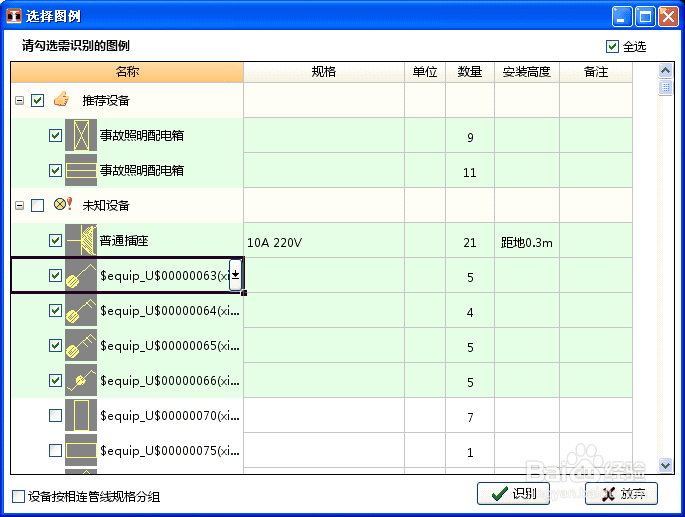Select the $equip_U$00000066 name text

(x=170, y=381)
